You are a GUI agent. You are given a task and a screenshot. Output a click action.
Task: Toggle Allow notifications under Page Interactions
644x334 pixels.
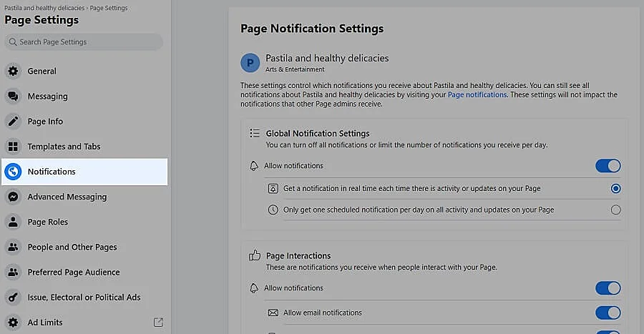pos(608,288)
